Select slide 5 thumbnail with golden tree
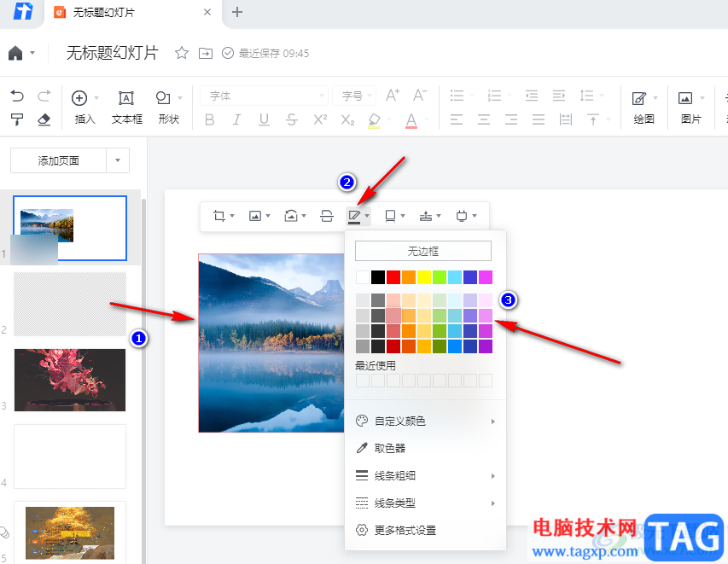Viewport: 728px width, 564px height. point(70,532)
